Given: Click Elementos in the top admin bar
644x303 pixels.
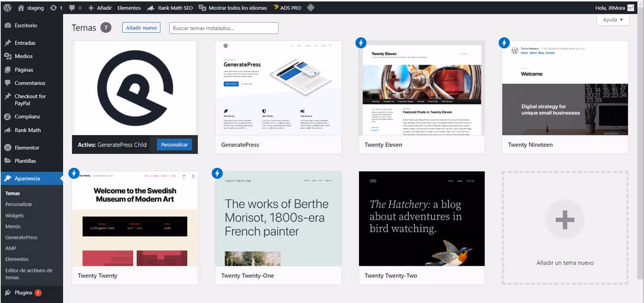Looking at the screenshot, I should [129, 8].
